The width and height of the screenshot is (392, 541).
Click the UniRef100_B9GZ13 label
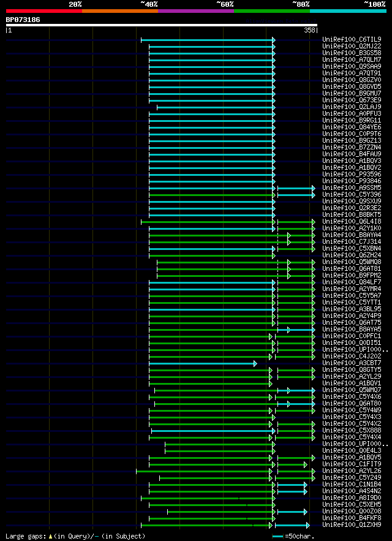tap(352, 141)
